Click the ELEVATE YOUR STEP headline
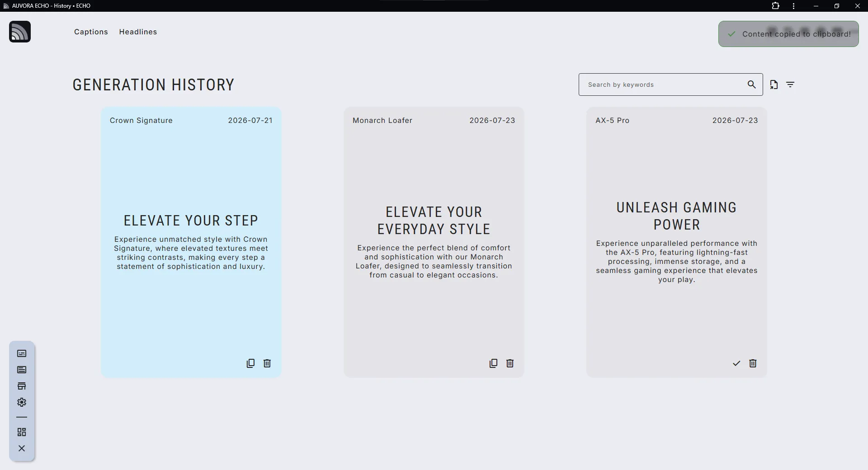Viewport: 868px width, 470px height. point(191,221)
